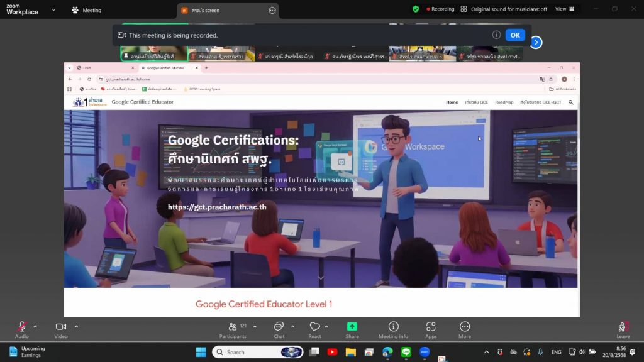Select participant thumbnail ending with เขต 5
Viewport: 644px width, 362px height.
(x=422, y=53)
